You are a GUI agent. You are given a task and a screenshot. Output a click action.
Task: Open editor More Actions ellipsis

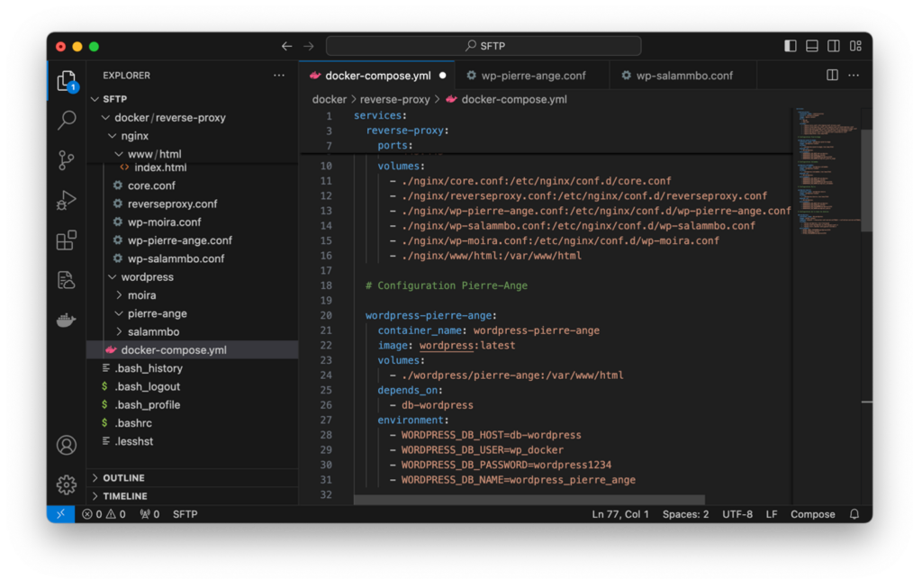tap(854, 76)
